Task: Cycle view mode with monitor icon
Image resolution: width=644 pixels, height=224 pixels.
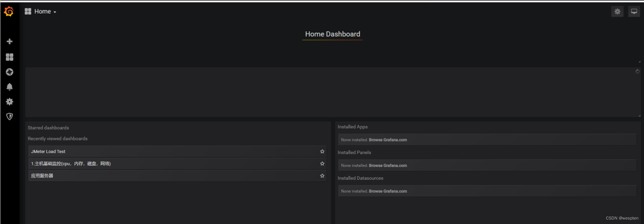Action: 634,12
